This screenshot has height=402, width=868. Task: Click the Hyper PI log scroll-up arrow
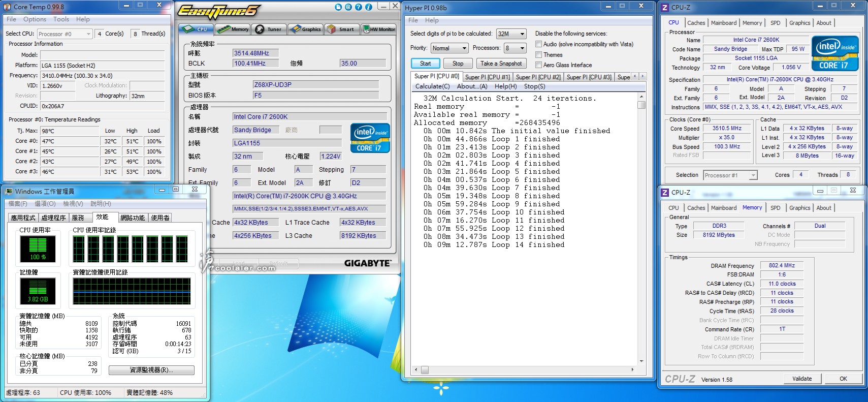[641, 97]
